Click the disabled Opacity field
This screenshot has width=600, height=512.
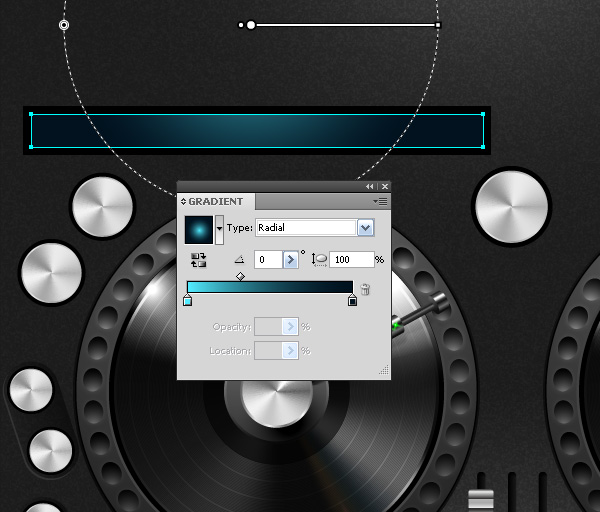coord(268,327)
